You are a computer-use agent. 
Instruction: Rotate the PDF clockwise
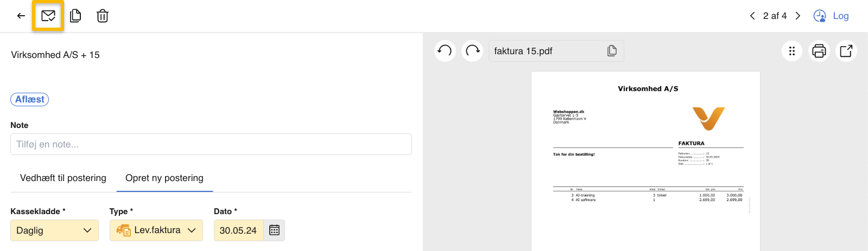click(472, 51)
